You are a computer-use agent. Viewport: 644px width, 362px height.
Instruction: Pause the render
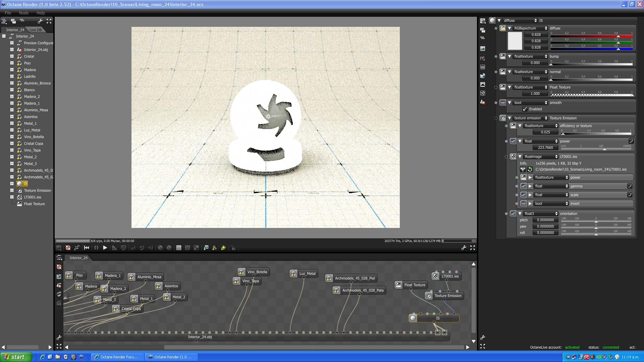pyautogui.click(x=96, y=248)
